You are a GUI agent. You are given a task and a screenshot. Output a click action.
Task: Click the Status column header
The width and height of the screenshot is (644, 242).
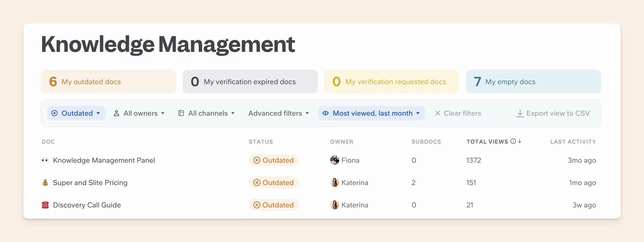click(x=261, y=142)
